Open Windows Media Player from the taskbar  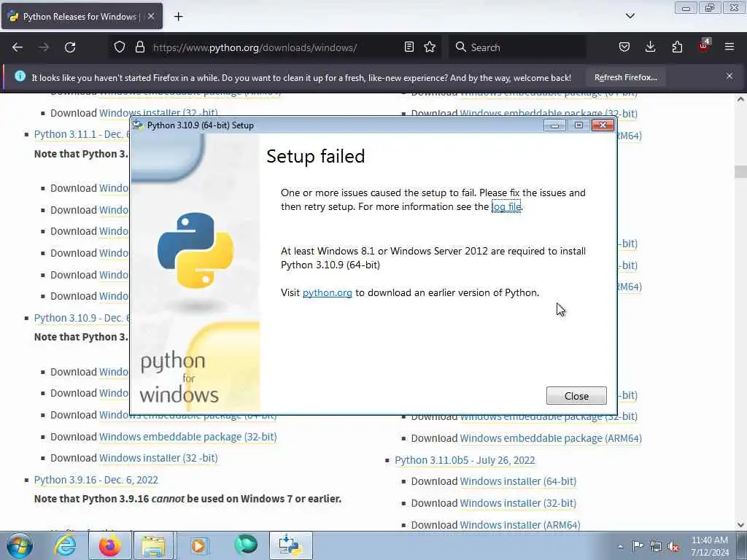point(198,545)
